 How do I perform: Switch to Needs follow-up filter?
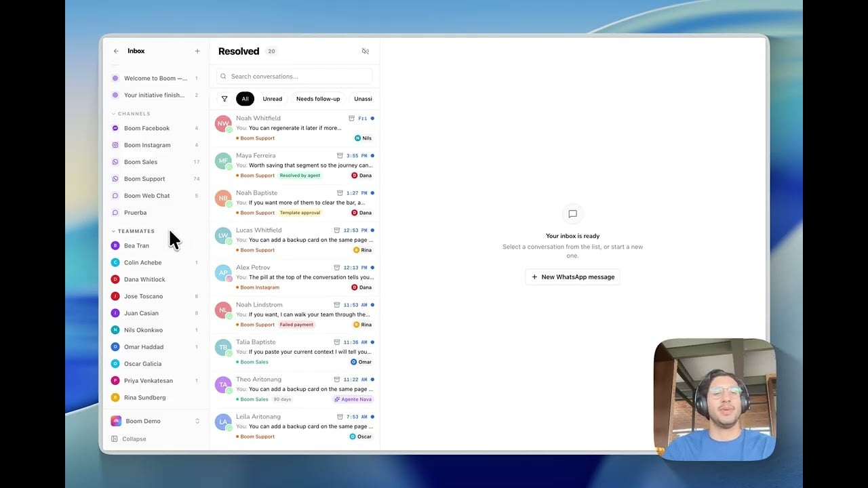(318, 99)
